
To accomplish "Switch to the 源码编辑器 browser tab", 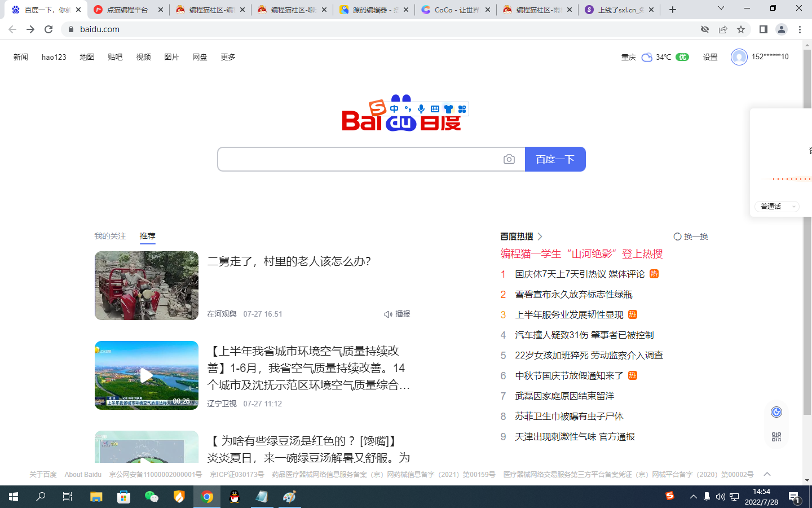I will coord(374,10).
